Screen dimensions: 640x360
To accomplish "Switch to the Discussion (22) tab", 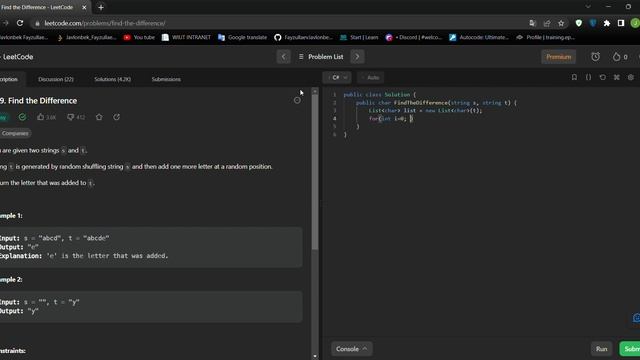I will pyautogui.click(x=56, y=79).
